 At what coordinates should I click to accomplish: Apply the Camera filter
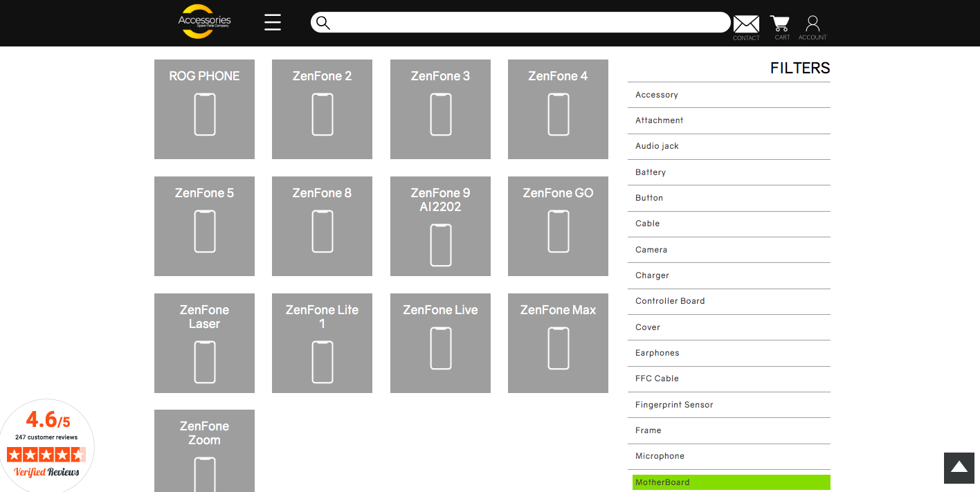(729, 250)
